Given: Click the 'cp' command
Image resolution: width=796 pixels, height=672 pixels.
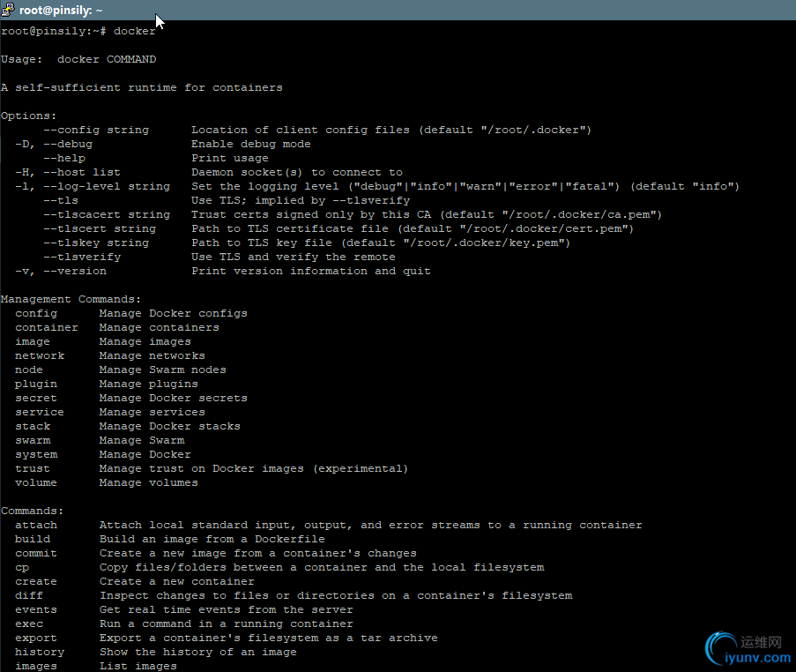Looking at the screenshot, I should click(x=22, y=567).
